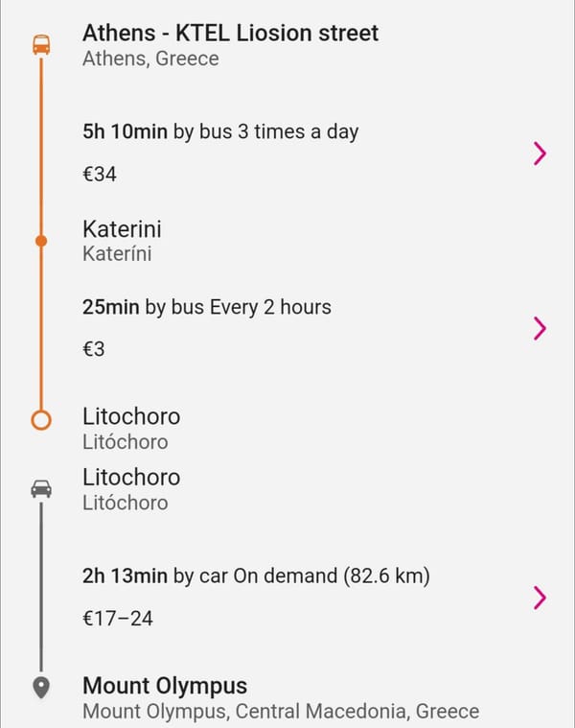Open Mount Olympus destination details

click(x=281, y=698)
